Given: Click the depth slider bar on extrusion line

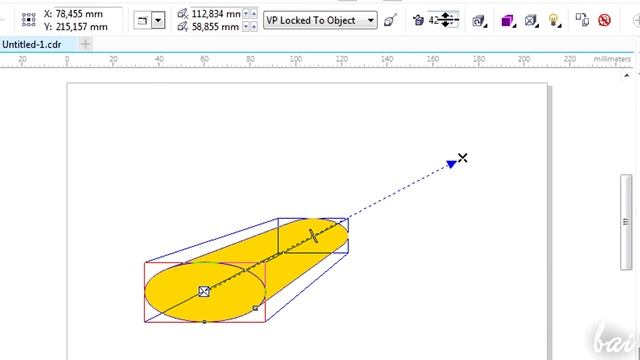Looking at the screenshot, I should [313, 236].
